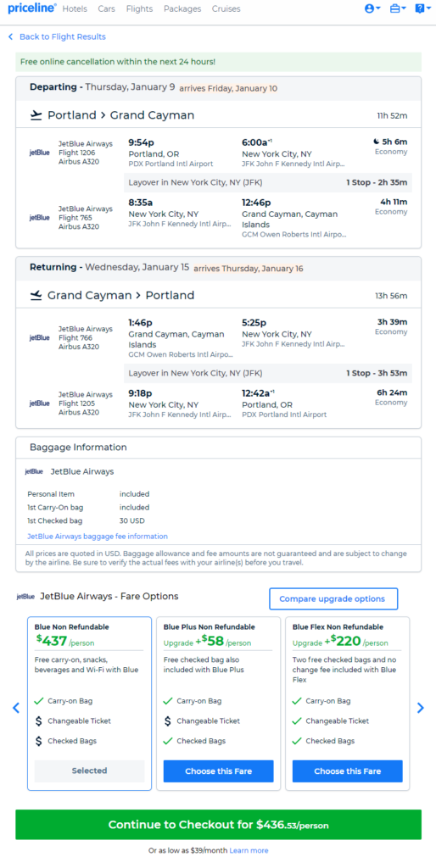Click JetBlue logo in Baggage Information
Image resolution: width=436 pixels, height=868 pixels.
[x=34, y=471]
